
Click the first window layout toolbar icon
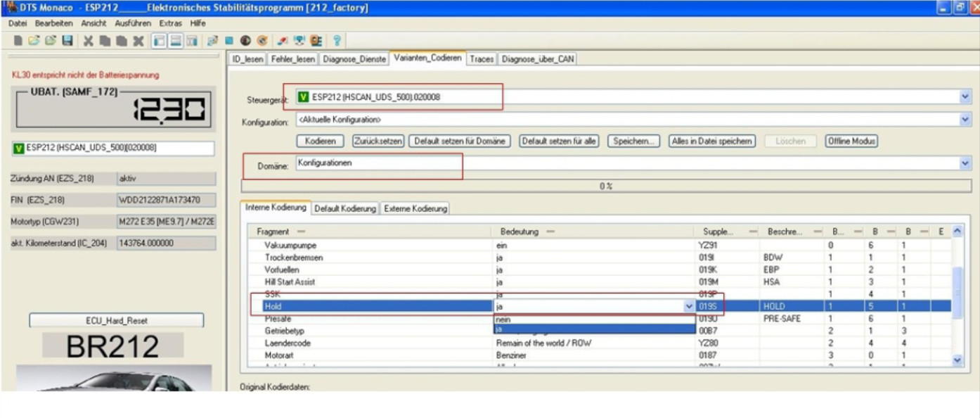pyautogui.click(x=159, y=40)
